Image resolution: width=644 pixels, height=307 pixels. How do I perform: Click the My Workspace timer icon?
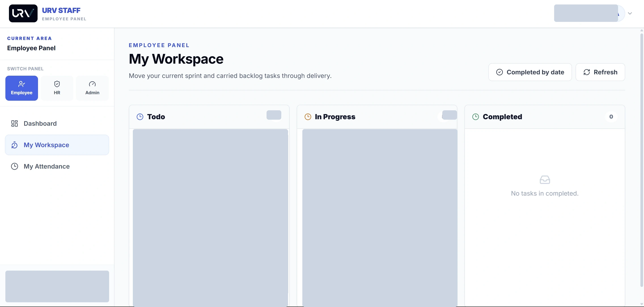point(15,145)
